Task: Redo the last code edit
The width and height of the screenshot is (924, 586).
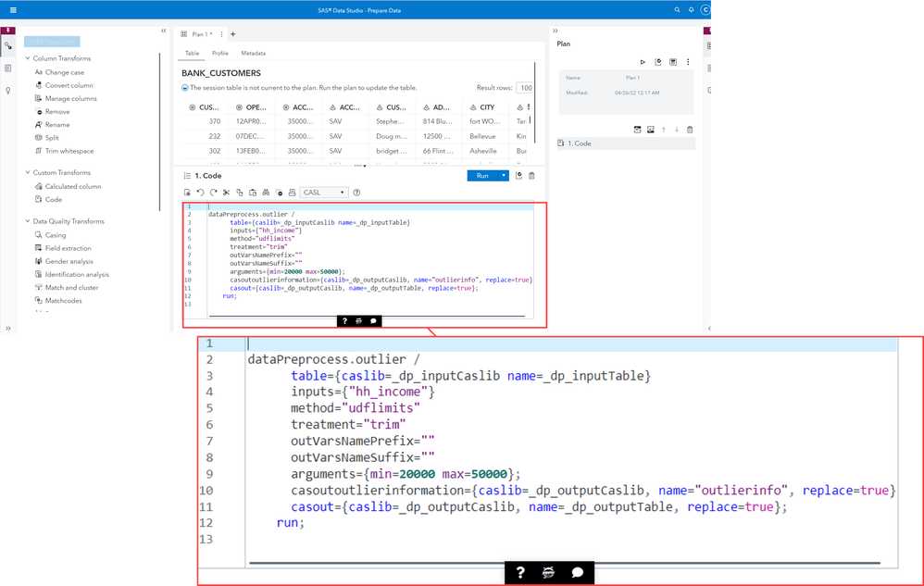Action: pyautogui.click(x=213, y=193)
